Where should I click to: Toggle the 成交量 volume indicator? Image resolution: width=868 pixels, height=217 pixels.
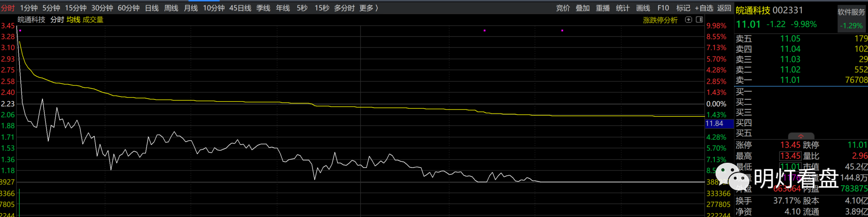[93, 20]
